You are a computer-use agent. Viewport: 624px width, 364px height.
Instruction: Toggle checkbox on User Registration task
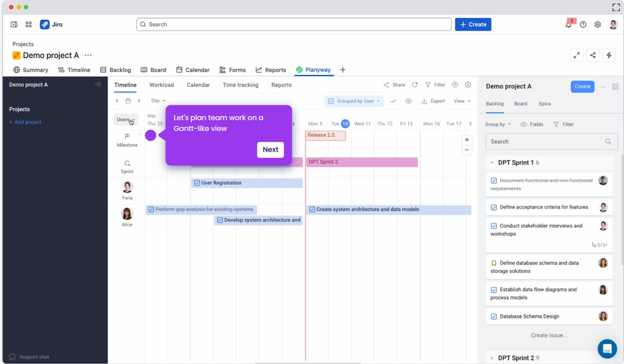click(197, 183)
